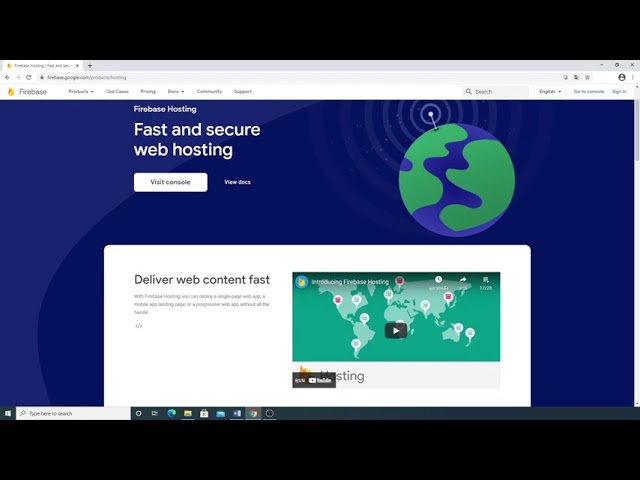Expand the Docs dropdown menu
The height and width of the screenshot is (480, 640).
(x=176, y=91)
